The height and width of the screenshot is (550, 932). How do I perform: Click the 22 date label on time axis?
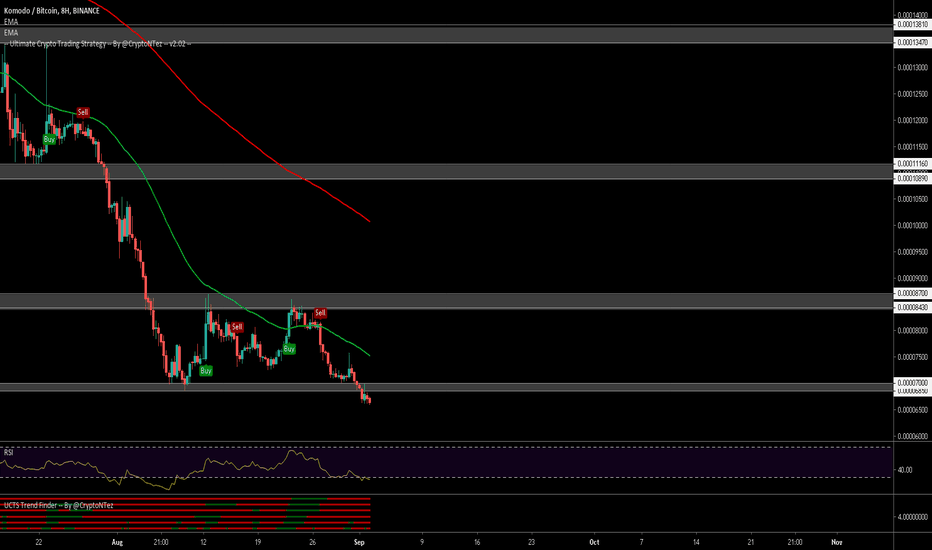39,542
